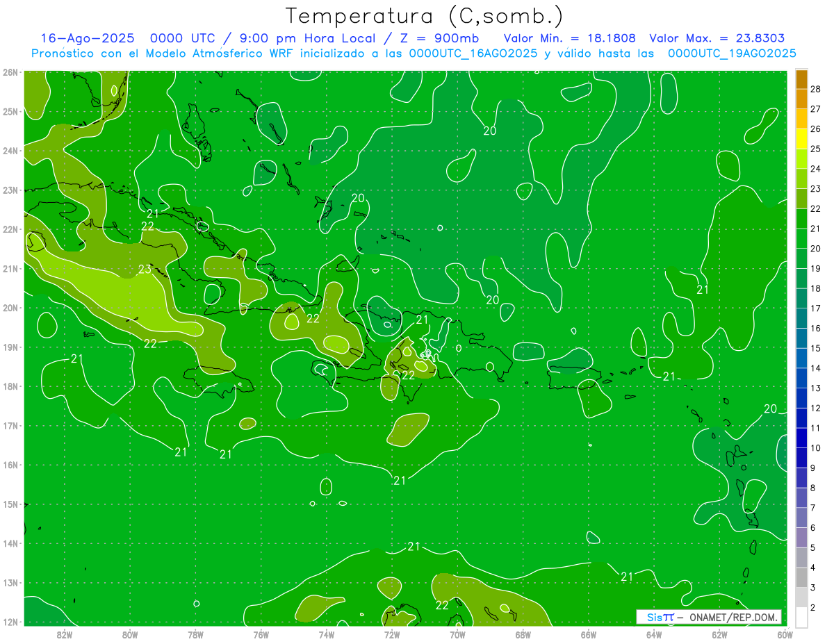The width and height of the screenshot is (834, 644).
Task: Click the "0000UTC_19AGO2025" valid-until time
Action: [732, 53]
